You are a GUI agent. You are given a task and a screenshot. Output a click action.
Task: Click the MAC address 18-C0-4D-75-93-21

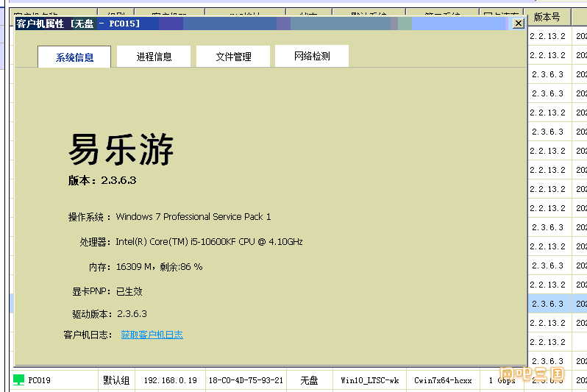point(246,380)
